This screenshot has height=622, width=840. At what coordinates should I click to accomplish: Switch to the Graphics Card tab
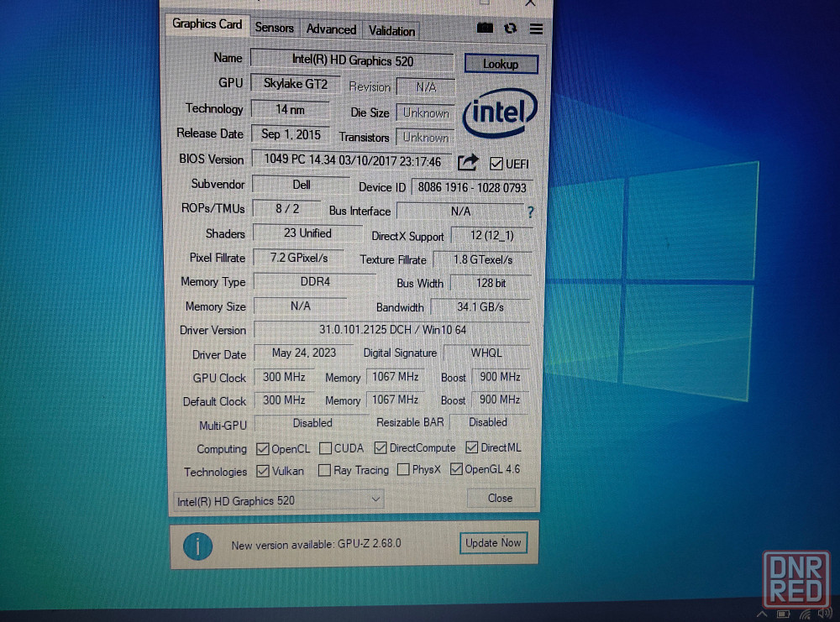(x=207, y=24)
